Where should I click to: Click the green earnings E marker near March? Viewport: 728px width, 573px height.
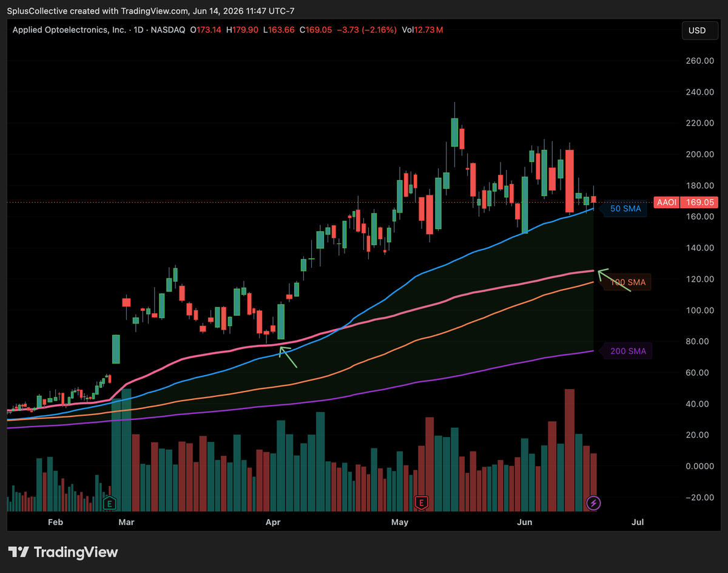pos(110,503)
